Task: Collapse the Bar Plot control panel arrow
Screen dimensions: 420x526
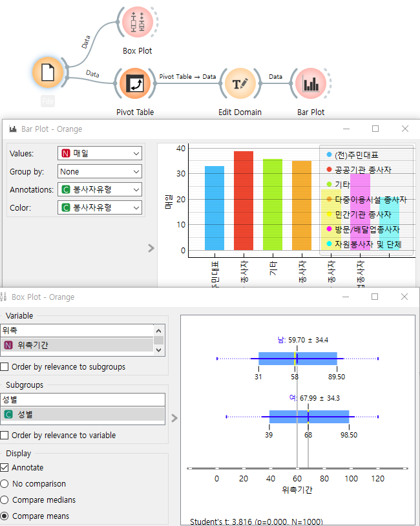Action: (x=151, y=247)
